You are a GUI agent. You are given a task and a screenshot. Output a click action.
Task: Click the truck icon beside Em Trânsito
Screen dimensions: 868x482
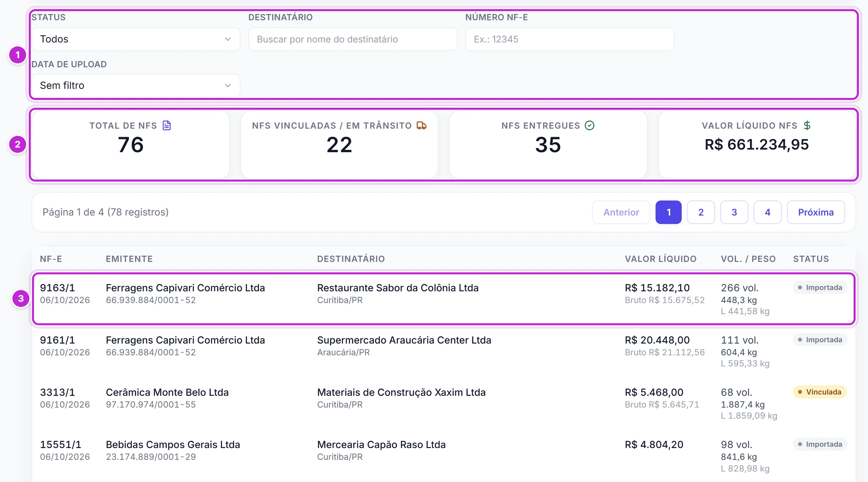pyautogui.click(x=422, y=125)
